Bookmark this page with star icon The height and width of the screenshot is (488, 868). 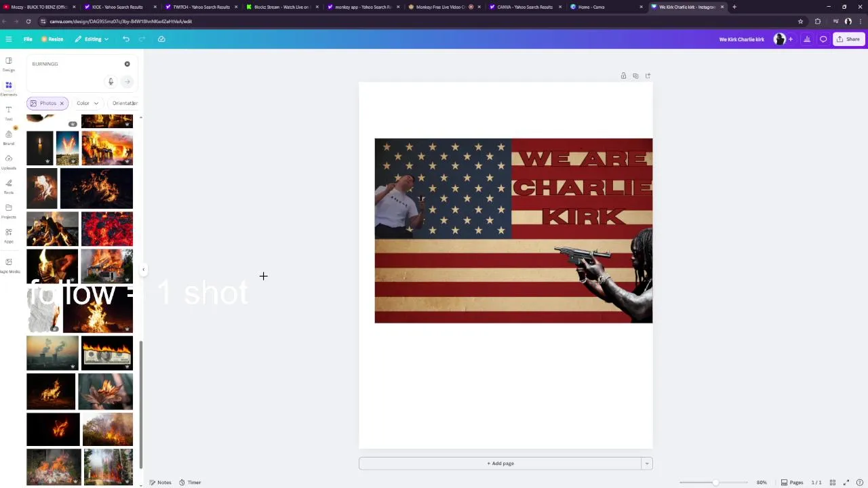[x=800, y=22]
